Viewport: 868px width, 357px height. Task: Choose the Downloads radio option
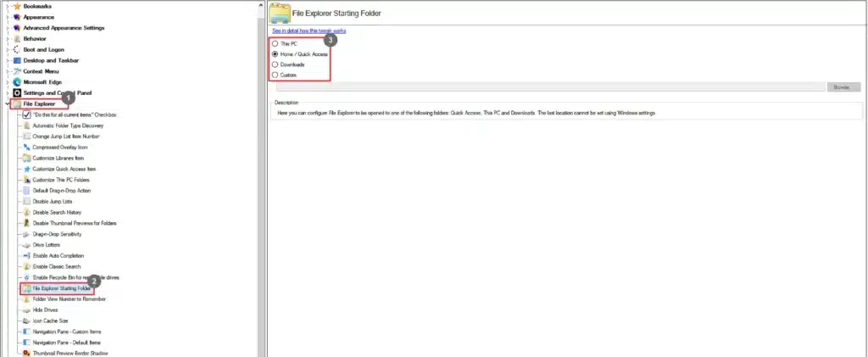pos(275,64)
